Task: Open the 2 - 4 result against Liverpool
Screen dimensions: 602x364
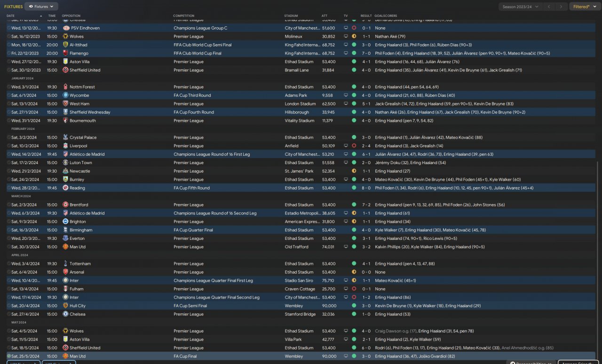Action: (x=366, y=146)
